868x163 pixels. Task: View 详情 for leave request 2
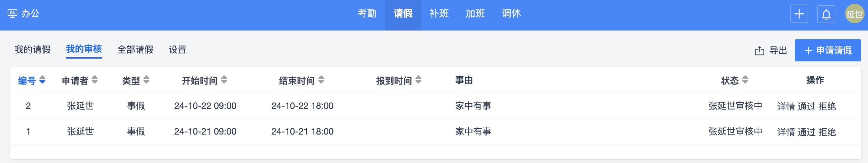pos(786,106)
